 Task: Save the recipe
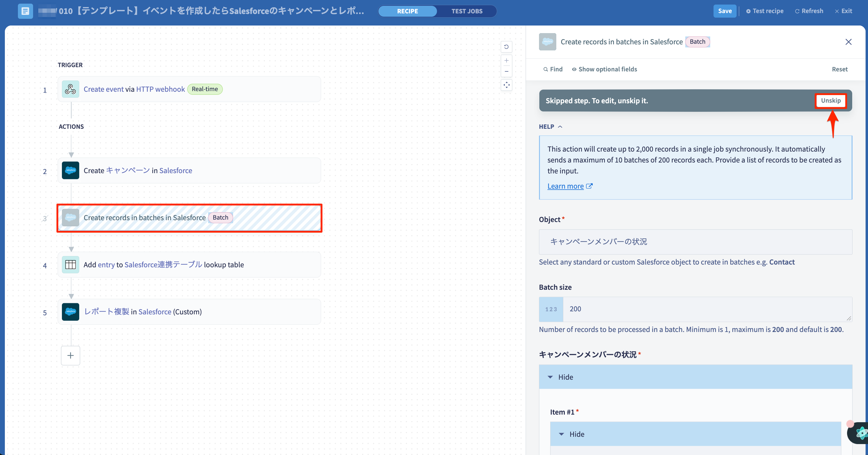coord(724,11)
